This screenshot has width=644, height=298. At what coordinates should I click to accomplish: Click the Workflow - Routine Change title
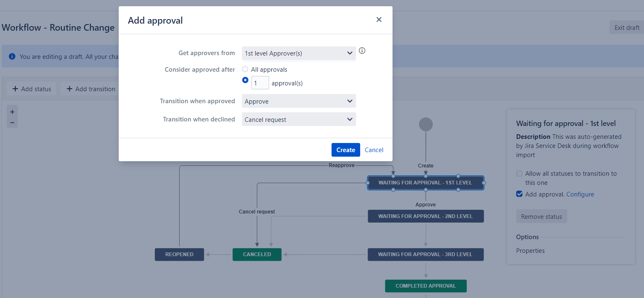click(58, 28)
